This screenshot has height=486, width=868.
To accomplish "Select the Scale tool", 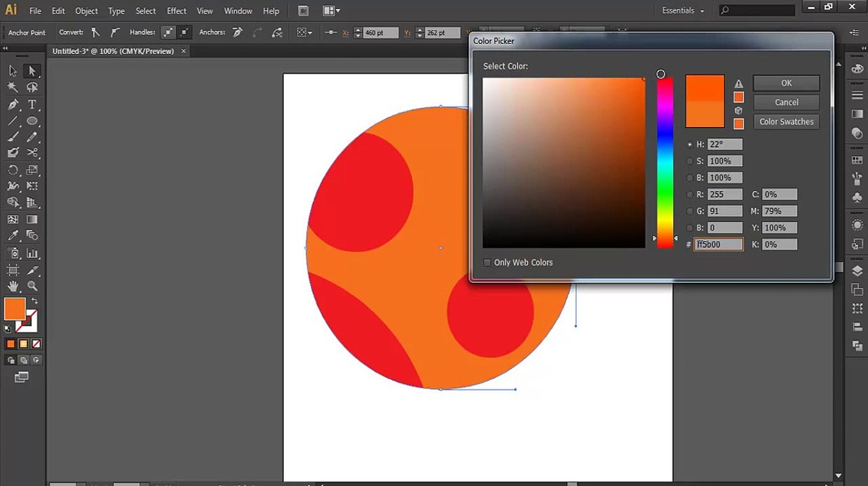I will pyautogui.click(x=32, y=170).
